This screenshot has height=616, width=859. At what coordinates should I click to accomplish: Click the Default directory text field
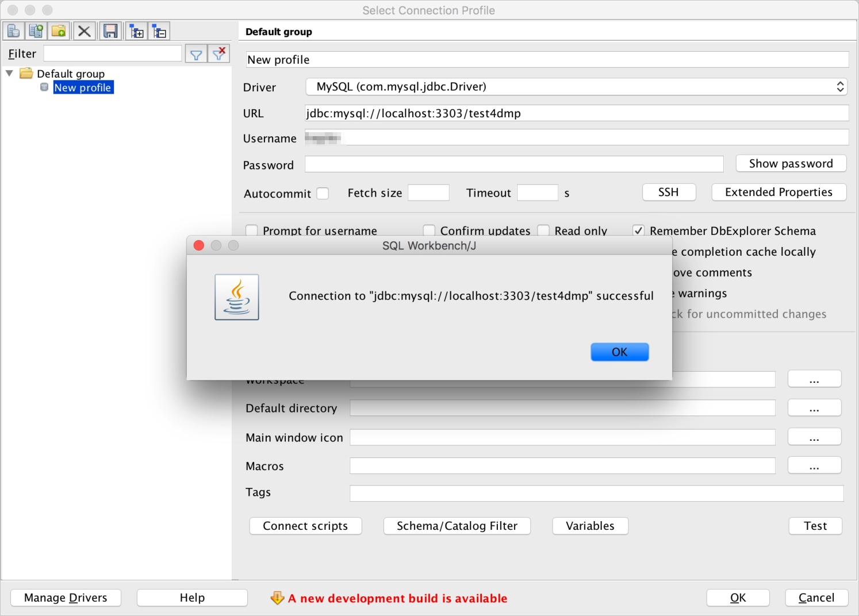click(562, 408)
